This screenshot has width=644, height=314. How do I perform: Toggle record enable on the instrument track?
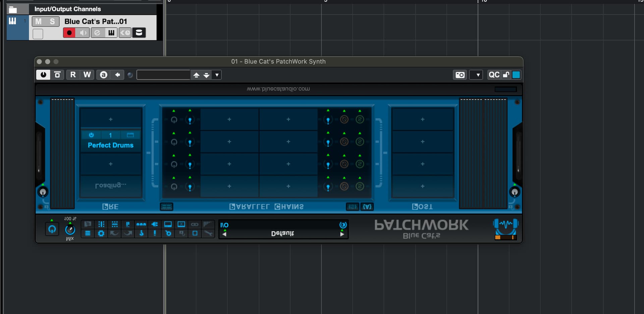pyautogui.click(x=69, y=33)
